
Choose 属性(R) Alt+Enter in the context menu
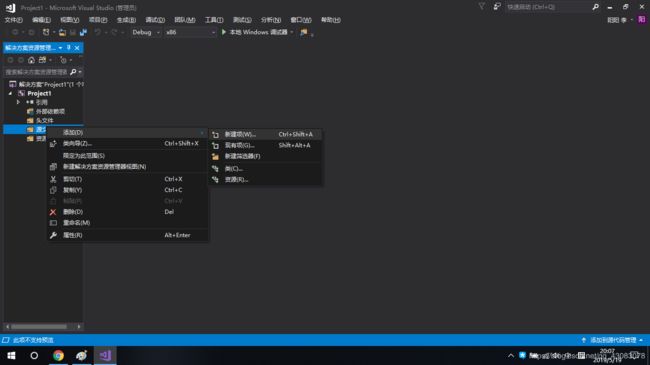click(x=128, y=235)
